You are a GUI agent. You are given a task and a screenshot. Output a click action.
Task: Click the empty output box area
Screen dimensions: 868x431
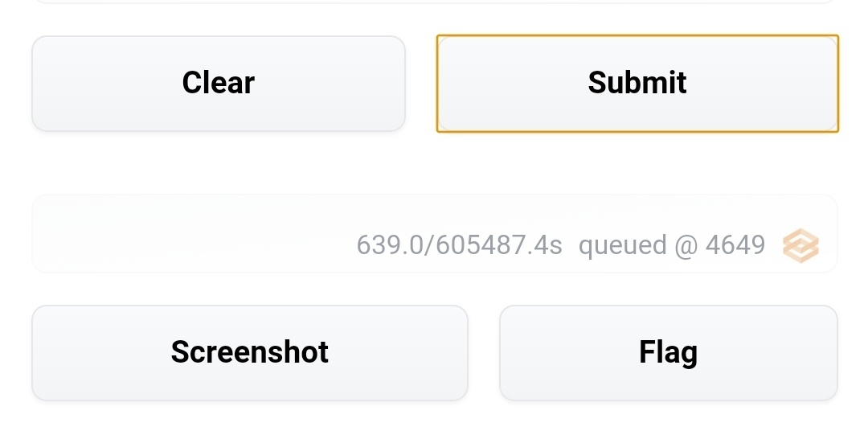click(x=435, y=234)
